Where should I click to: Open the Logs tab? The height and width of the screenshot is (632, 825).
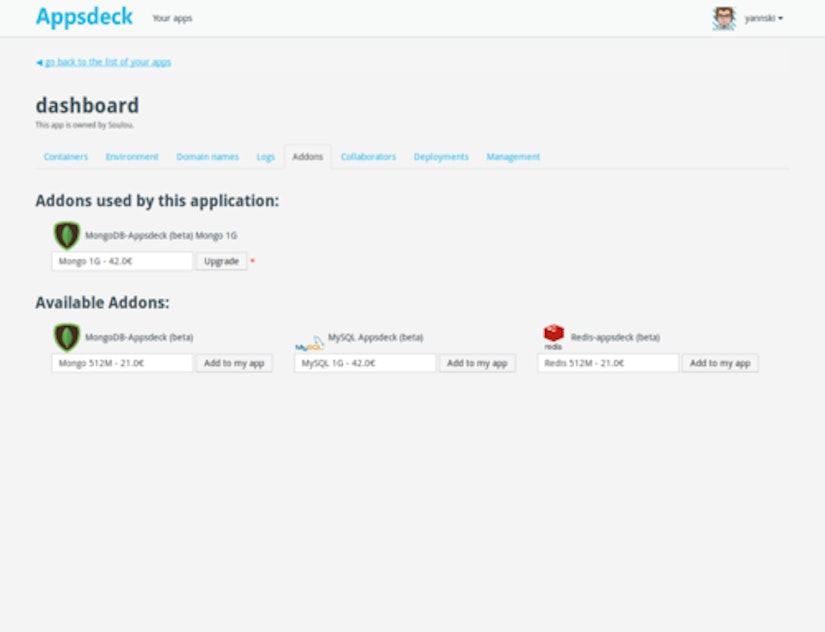tap(266, 157)
